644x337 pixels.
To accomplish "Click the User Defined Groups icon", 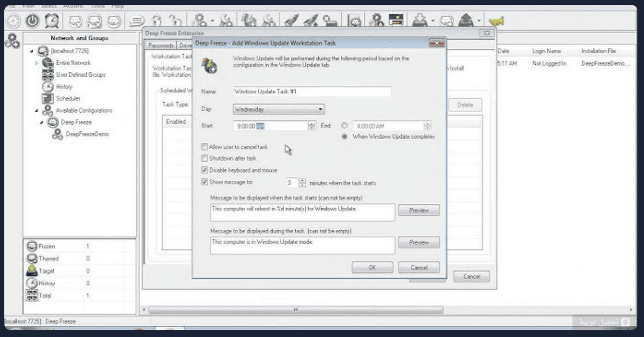I will pos(48,75).
